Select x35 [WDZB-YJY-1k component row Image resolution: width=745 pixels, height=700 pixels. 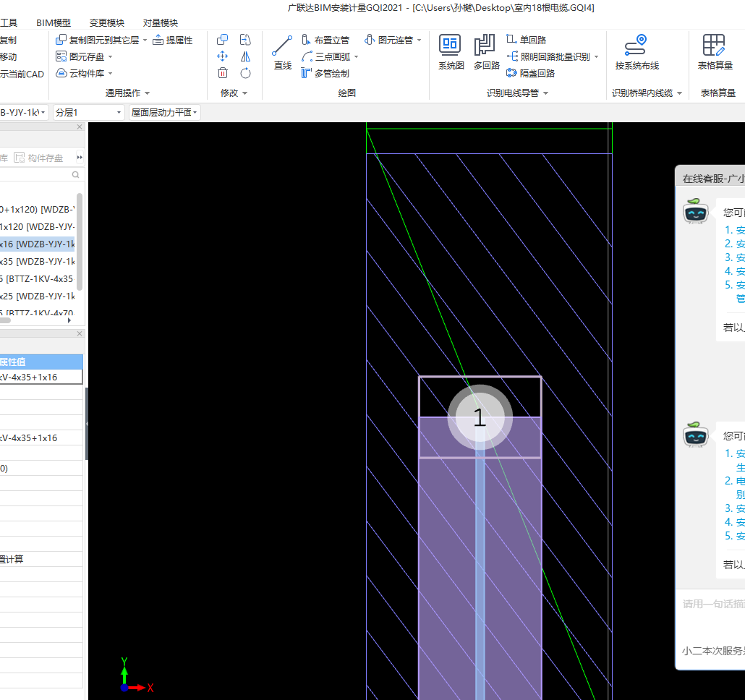click(x=37, y=261)
